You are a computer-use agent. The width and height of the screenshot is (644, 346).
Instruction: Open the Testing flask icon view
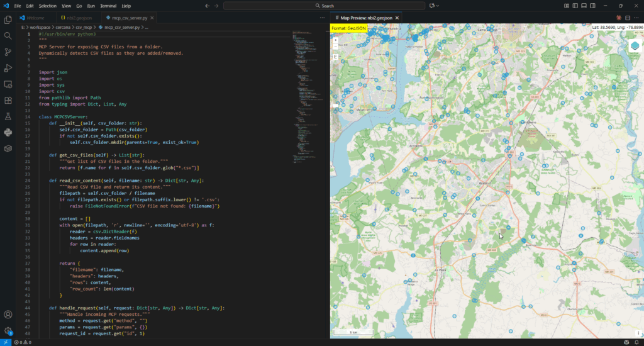[8, 116]
